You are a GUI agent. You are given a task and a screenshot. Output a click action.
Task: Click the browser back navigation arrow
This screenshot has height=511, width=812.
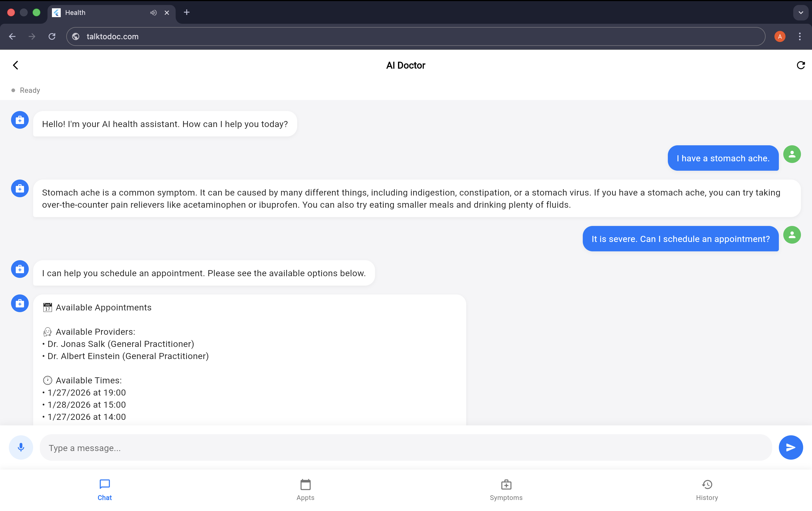click(x=12, y=36)
